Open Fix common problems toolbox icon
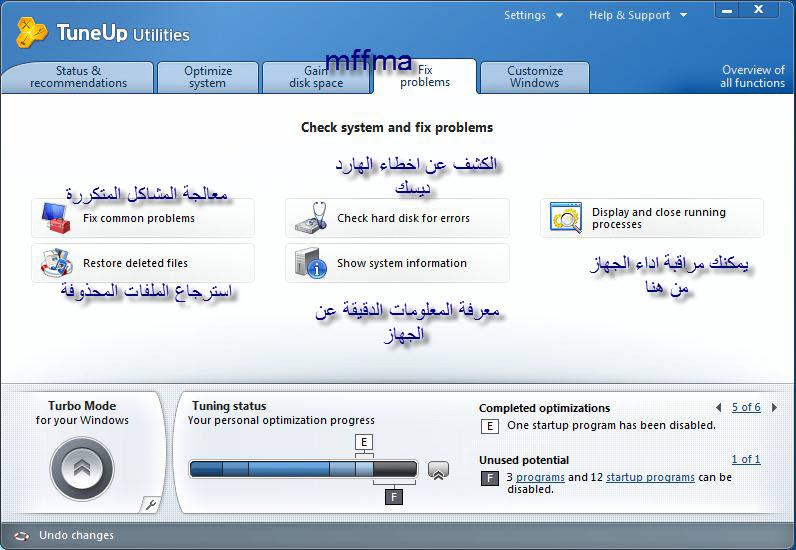The image size is (796, 550). tap(56, 218)
